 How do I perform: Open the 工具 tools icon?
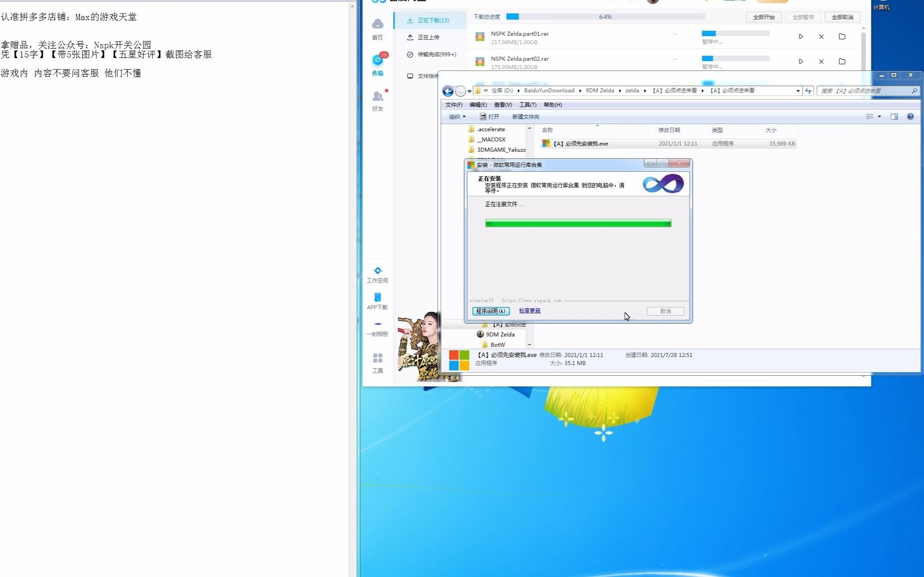pyautogui.click(x=378, y=363)
